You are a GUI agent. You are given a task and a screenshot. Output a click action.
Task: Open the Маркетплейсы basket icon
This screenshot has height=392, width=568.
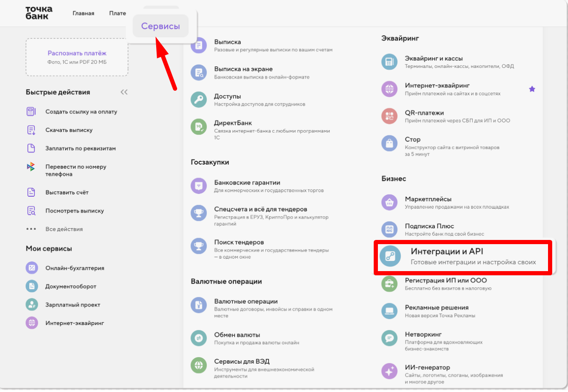point(390,203)
